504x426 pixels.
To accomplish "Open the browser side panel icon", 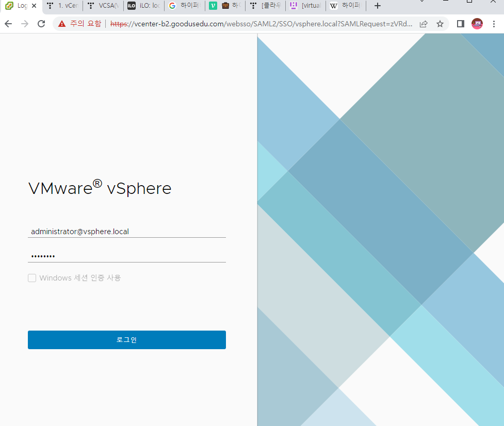I will coord(460,24).
